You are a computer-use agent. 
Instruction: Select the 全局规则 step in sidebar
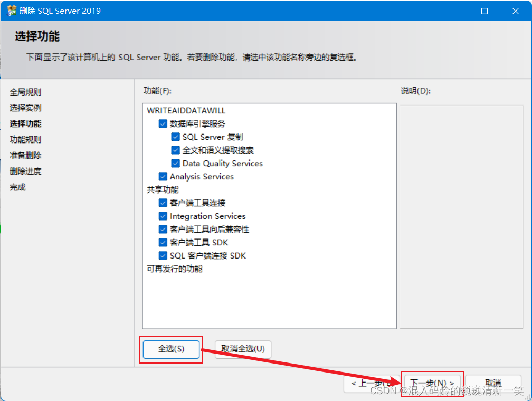tap(25, 92)
